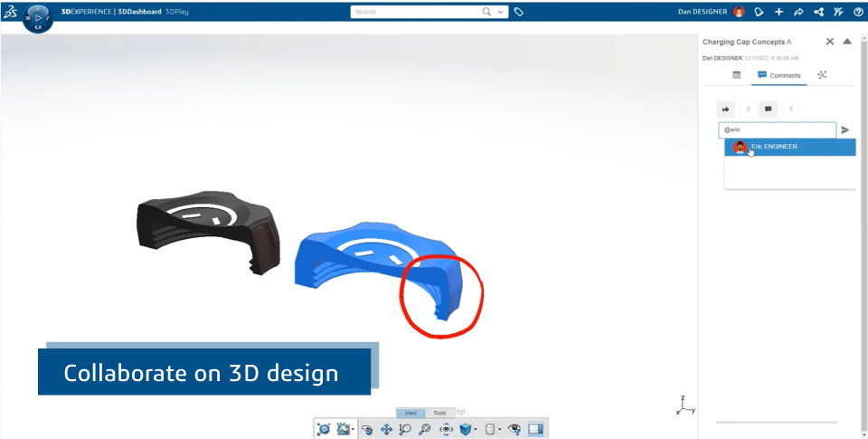
Task: Open the 3DEXPERIENCE compass
Action: pyautogui.click(x=38, y=18)
